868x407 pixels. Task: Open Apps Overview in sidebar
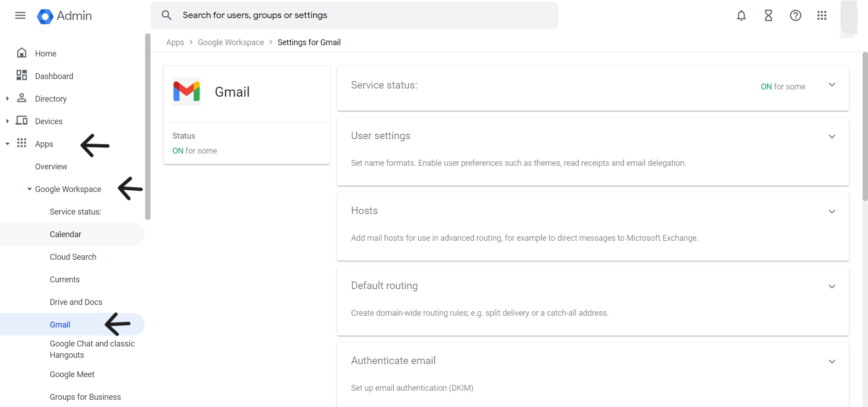click(x=51, y=166)
